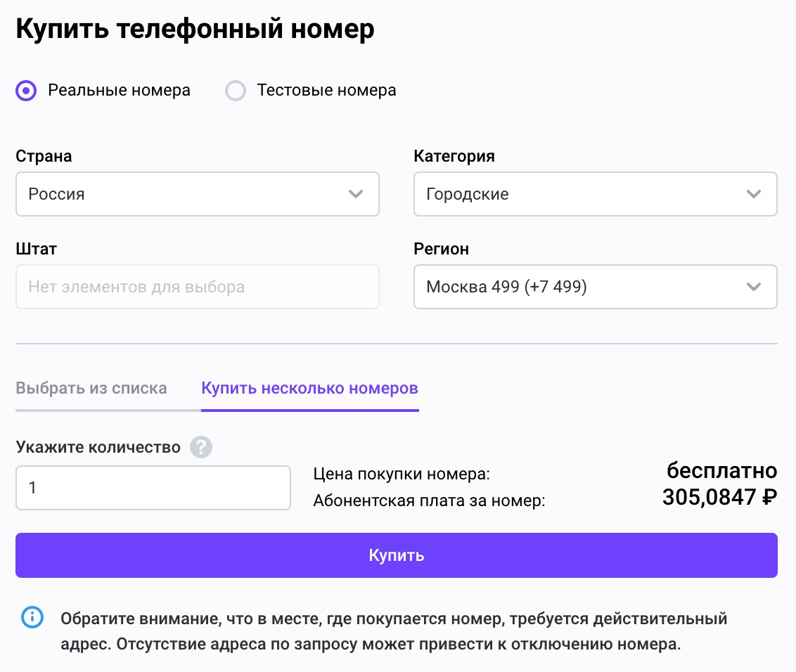
Task: Select the Реальные номера radio button
Action: coord(27,91)
